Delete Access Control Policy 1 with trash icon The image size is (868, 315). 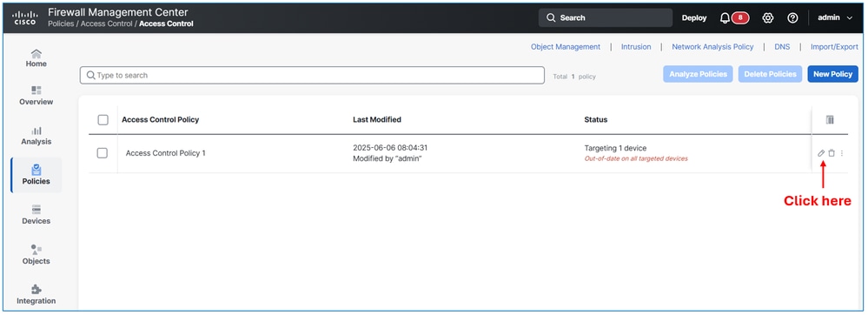(x=832, y=153)
